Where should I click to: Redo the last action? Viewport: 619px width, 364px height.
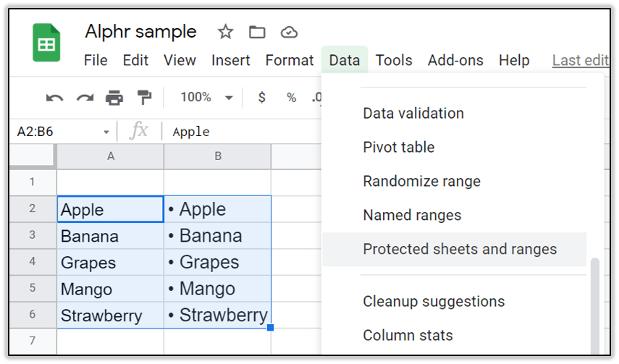85,97
